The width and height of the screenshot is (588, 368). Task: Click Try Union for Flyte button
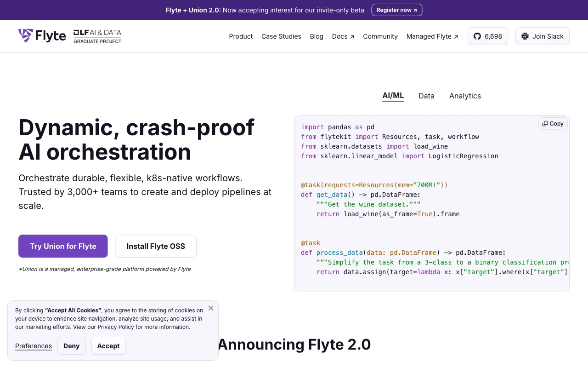[x=63, y=246]
